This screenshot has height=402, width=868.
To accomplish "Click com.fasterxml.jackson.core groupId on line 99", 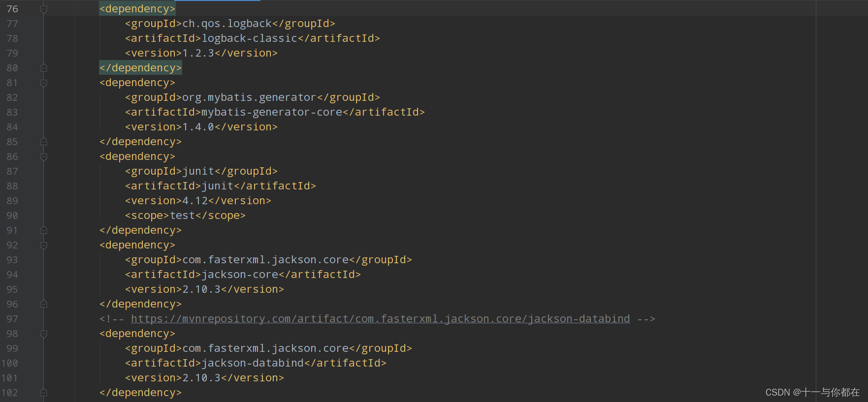I will click(x=265, y=348).
